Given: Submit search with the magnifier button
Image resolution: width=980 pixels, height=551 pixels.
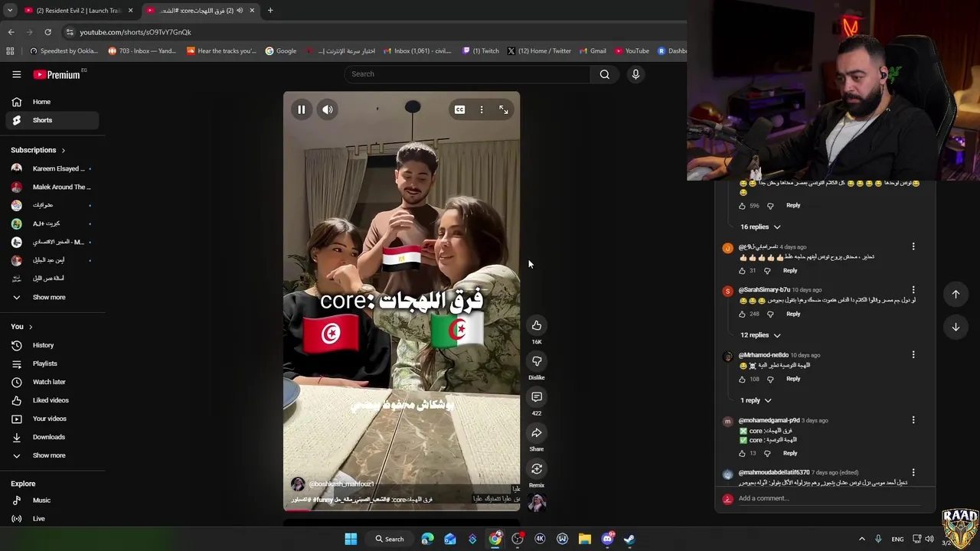Looking at the screenshot, I should click(605, 74).
